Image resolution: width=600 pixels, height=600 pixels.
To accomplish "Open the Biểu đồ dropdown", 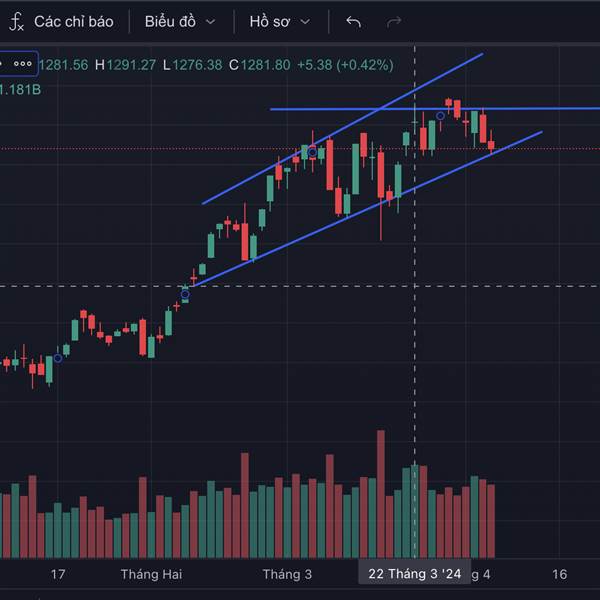I will [180, 22].
